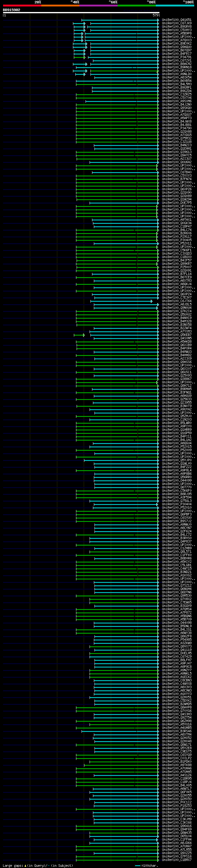Click the cyan ~100% identity legend segment

click(175, 6)
